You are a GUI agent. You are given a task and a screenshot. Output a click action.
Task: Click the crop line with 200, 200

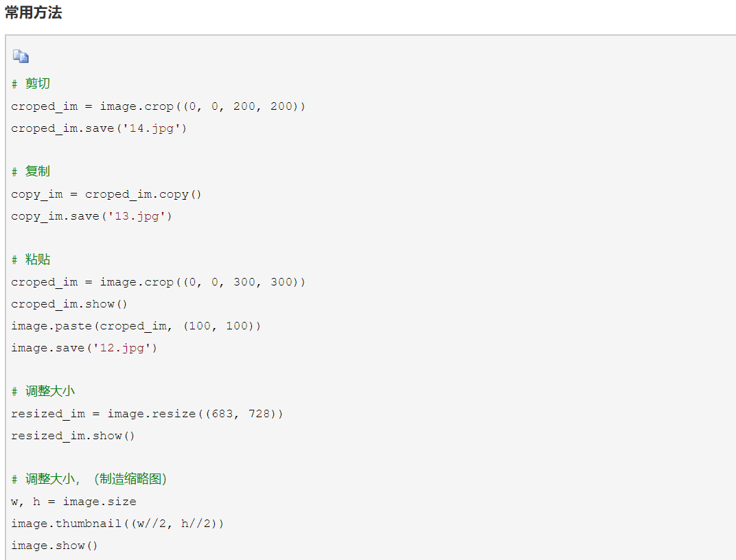coord(158,106)
